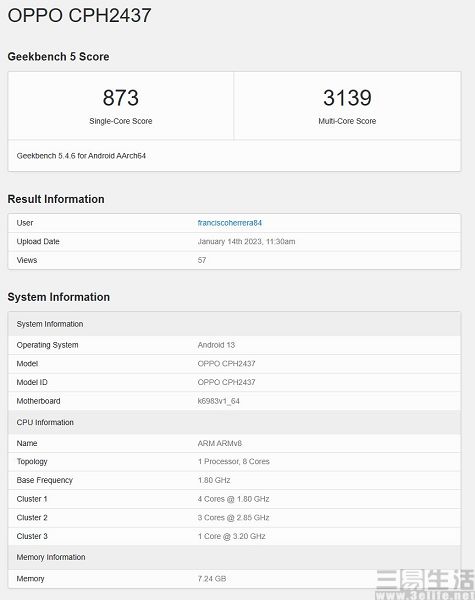Click the Geekbench 5 Score heading
This screenshot has height=600, width=475.
pyautogui.click(x=58, y=57)
